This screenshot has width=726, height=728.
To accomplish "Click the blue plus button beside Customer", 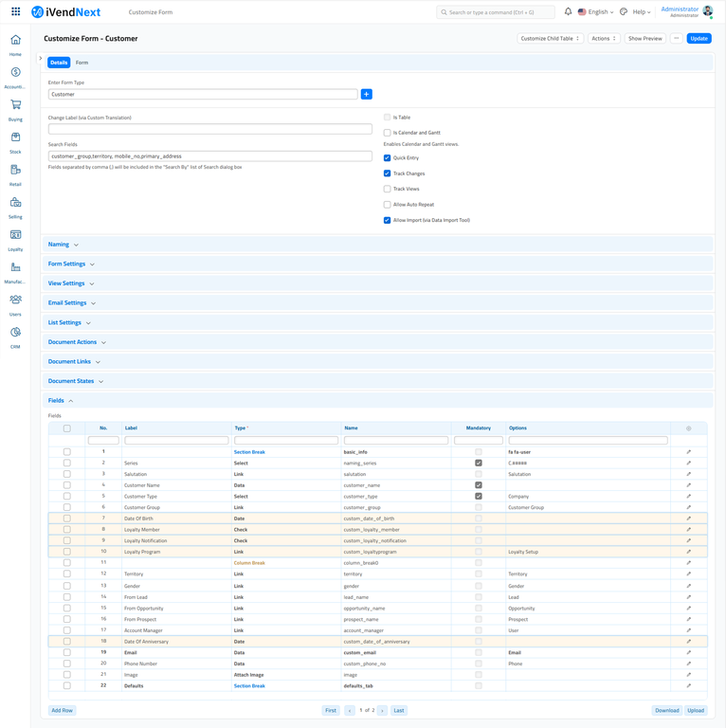I will pyautogui.click(x=366, y=94).
